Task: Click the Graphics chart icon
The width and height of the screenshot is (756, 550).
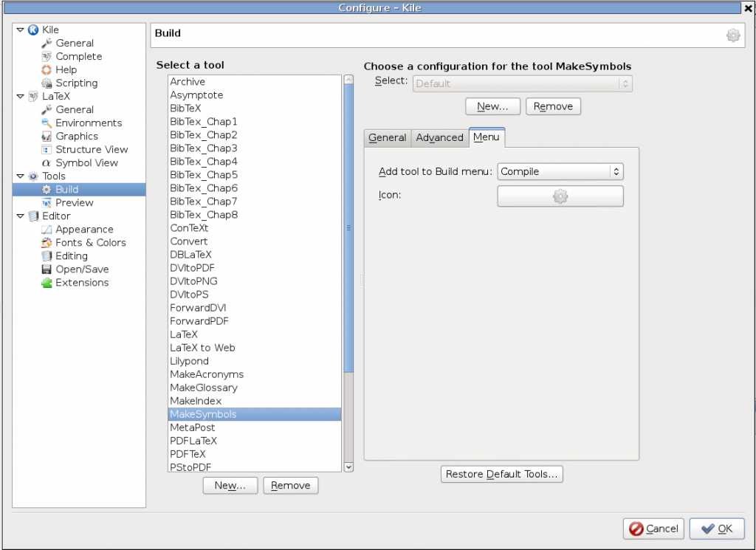Action: [47, 137]
